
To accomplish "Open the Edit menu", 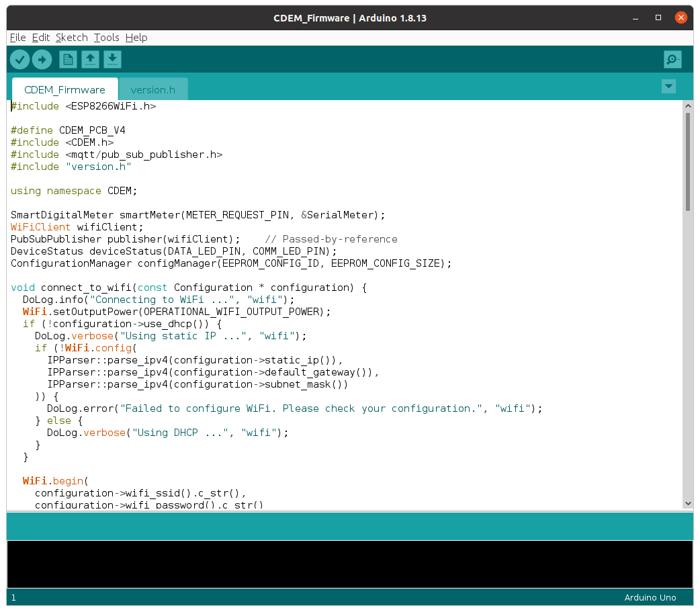I will pyautogui.click(x=41, y=38).
